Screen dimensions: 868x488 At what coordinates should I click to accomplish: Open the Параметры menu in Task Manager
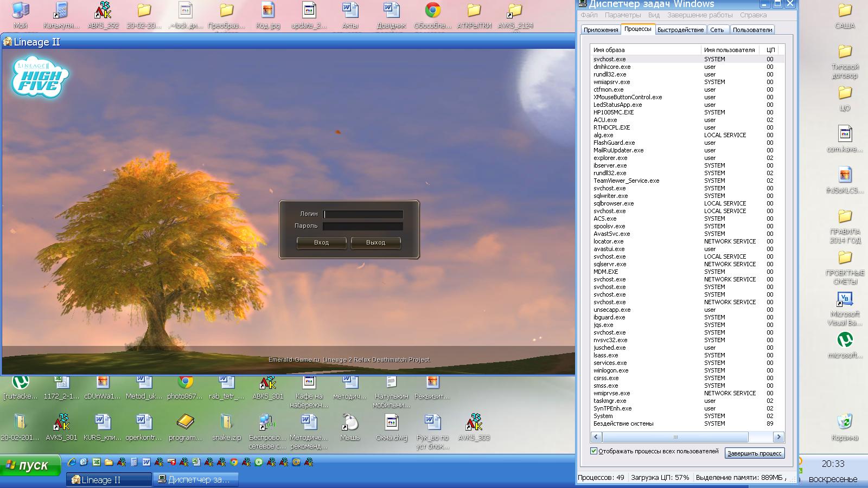click(x=623, y=15)
